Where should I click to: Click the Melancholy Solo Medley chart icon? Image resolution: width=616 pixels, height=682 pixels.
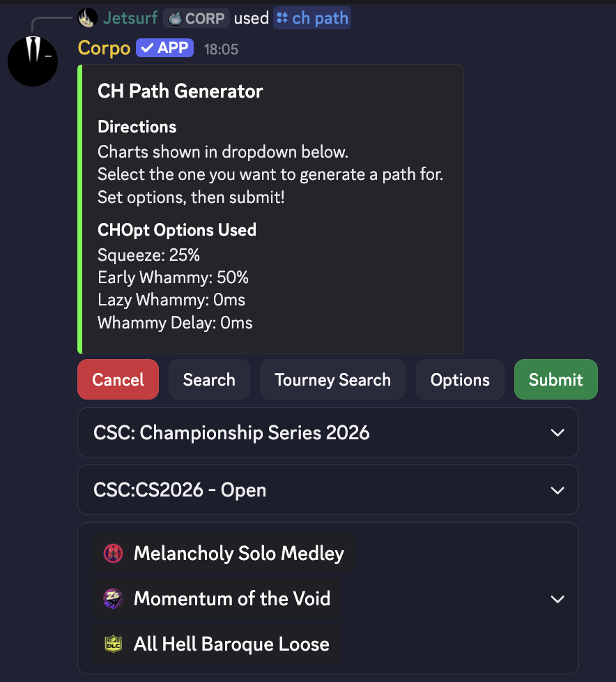click(113, 554)
